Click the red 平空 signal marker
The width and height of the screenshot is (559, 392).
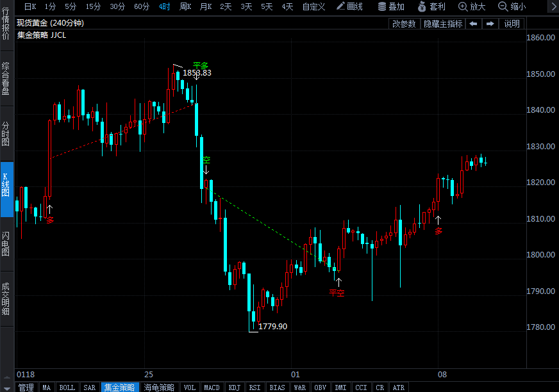click(x=337, y=293)
